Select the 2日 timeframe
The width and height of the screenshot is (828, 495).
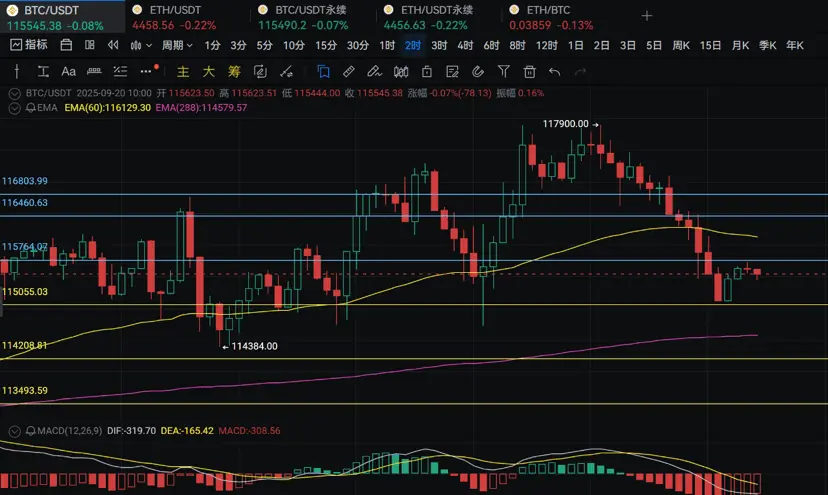tap(601, 45)
